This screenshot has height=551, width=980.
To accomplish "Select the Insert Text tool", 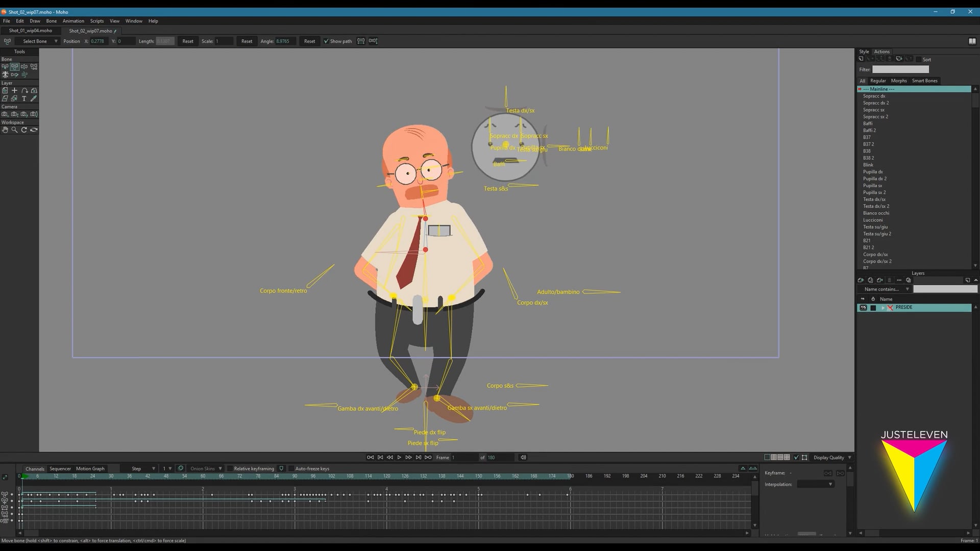I will click(24, 98).
